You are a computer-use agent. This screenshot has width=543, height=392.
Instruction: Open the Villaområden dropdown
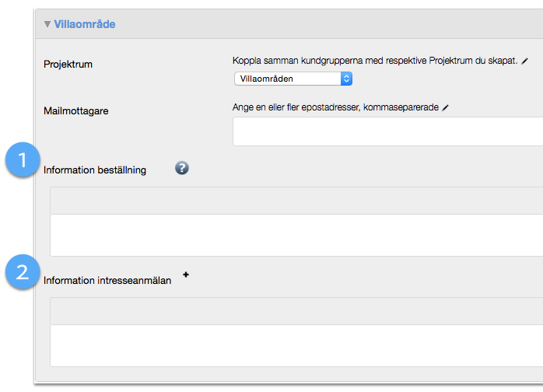(293, 79)
